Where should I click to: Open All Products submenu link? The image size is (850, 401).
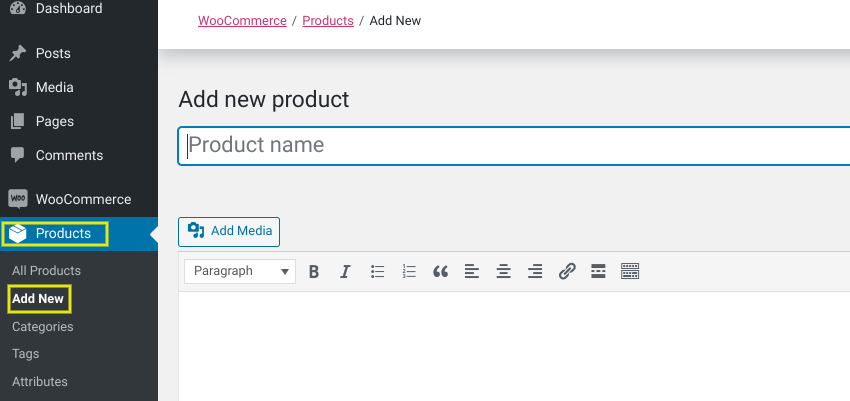click(x=46, y=270)
